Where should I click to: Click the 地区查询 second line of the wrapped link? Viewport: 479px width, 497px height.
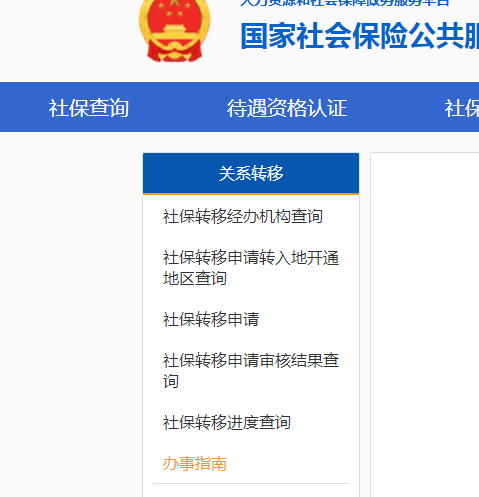click(x=195, y=278)
